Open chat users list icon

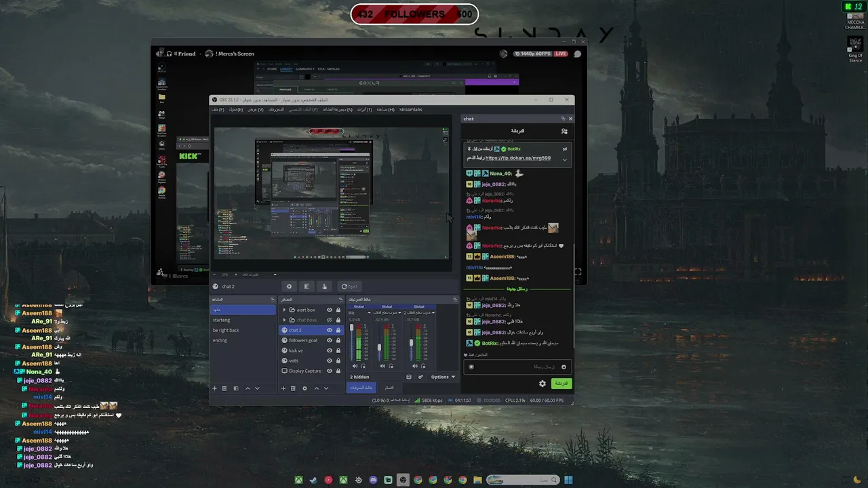(564, 131)
